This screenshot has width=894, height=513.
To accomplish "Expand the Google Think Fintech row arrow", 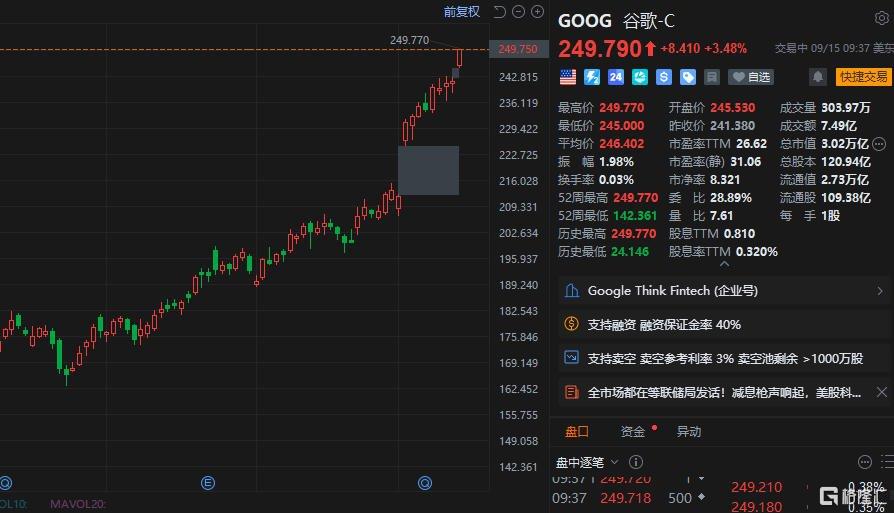I will coord(880,291).
